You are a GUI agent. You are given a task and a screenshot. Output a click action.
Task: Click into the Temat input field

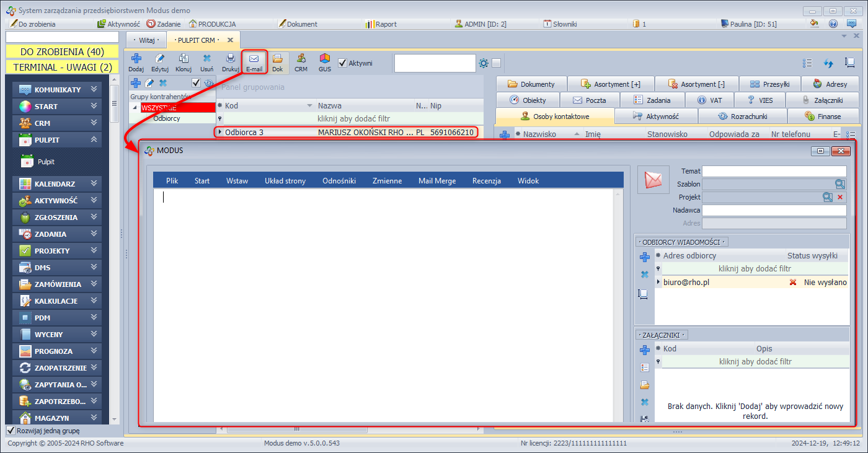(x=774, y=171)
